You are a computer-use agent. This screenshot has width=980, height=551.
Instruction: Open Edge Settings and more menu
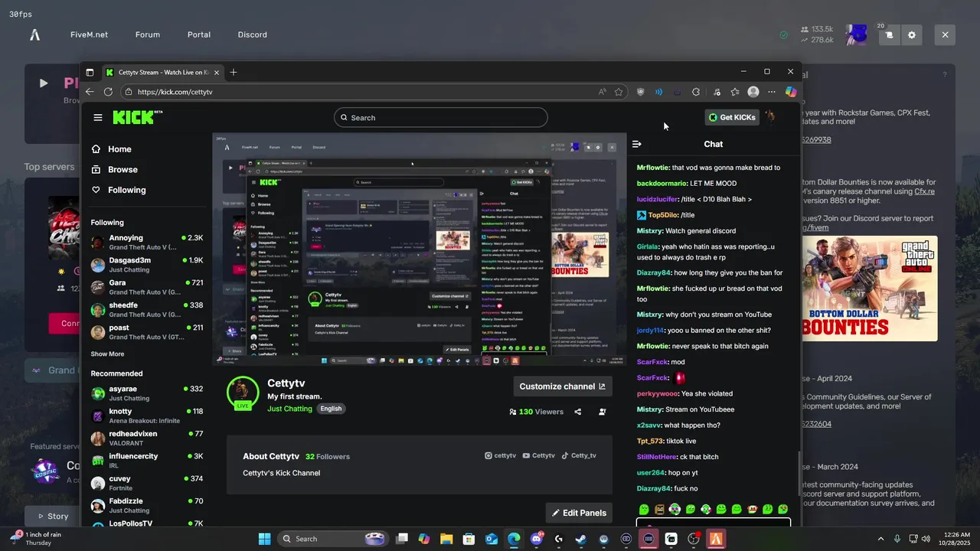point(772,92)
